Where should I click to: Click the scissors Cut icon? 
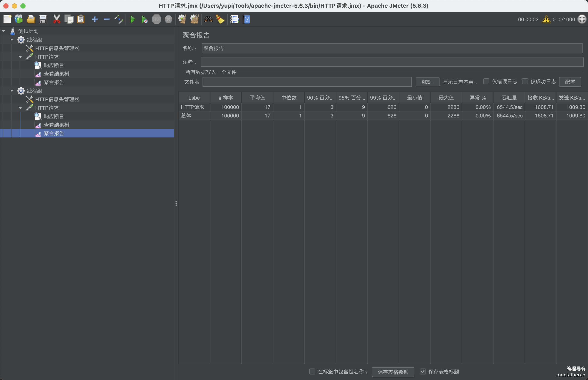tap(57, 19)
